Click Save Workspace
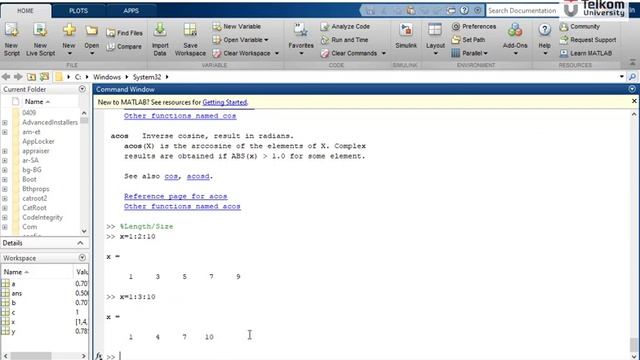 coord(190,39)
